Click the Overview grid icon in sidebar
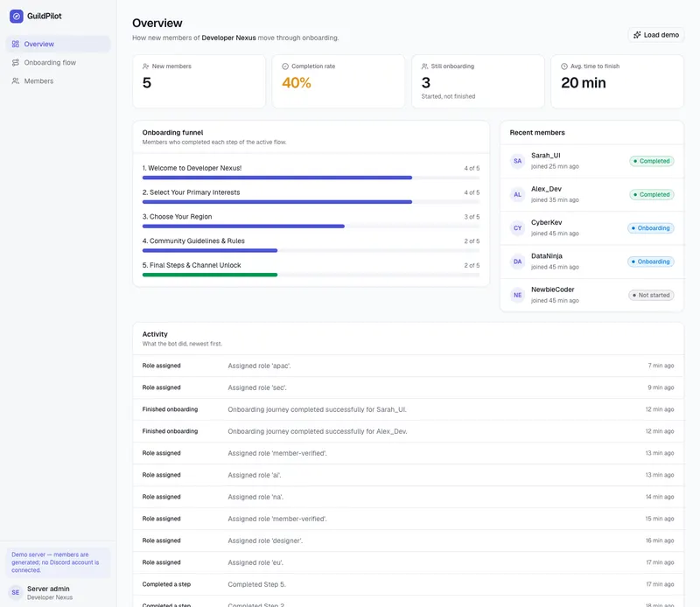This screenshot has width=700, height=607. (x=16, y=45)
